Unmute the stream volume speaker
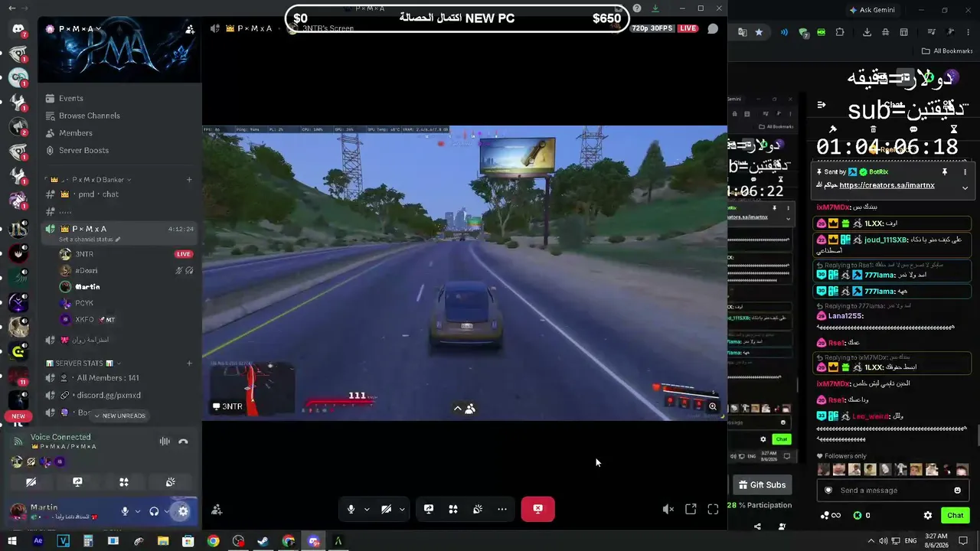The width and height of the screenshot is (980, 551). 668,510
